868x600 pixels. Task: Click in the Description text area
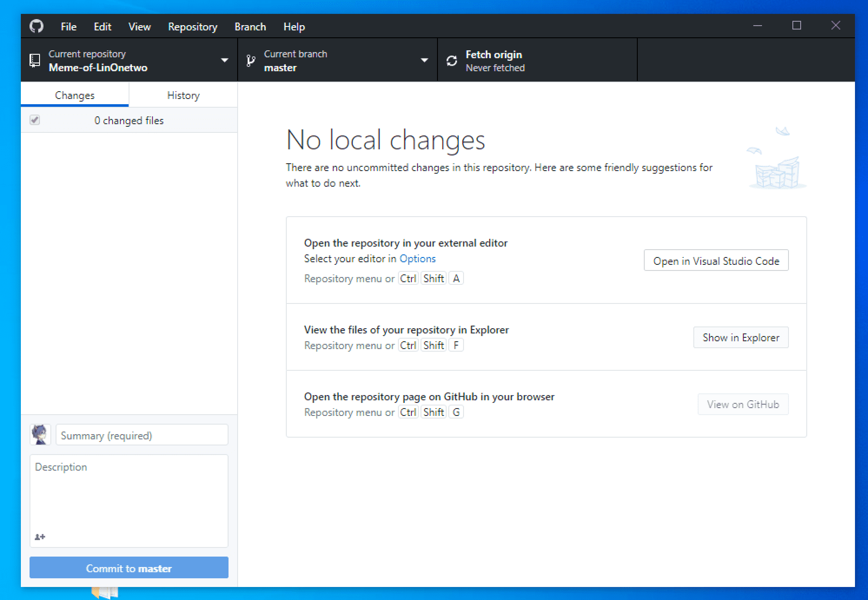pyautogui.click(x=129, y=495)
